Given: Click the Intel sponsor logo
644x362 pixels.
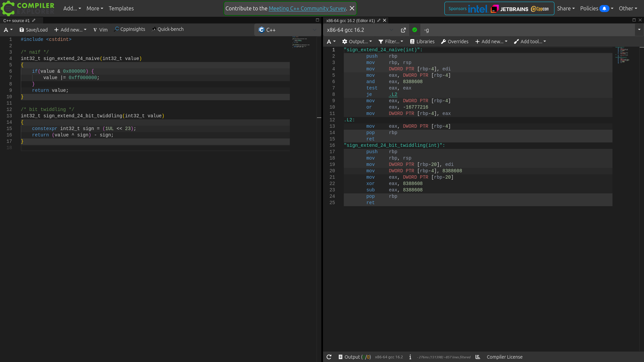Looking at the screenshot, I should click(477, 9).
